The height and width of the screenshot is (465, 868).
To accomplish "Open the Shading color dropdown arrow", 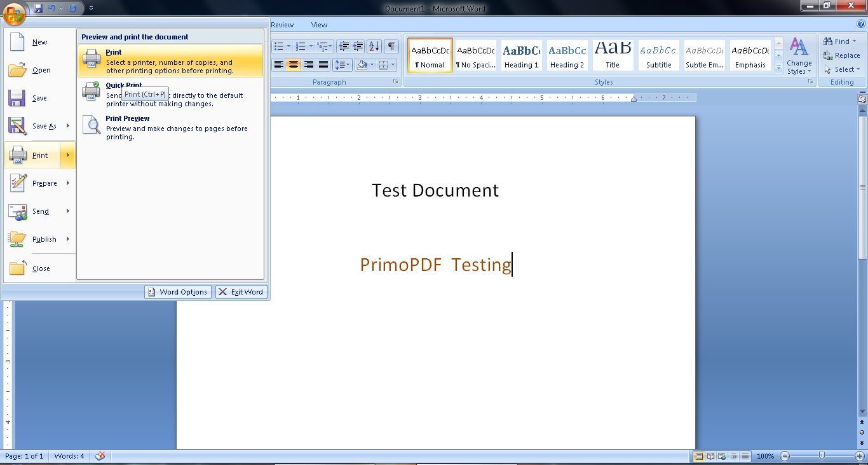I will click(x=373, y=65).
